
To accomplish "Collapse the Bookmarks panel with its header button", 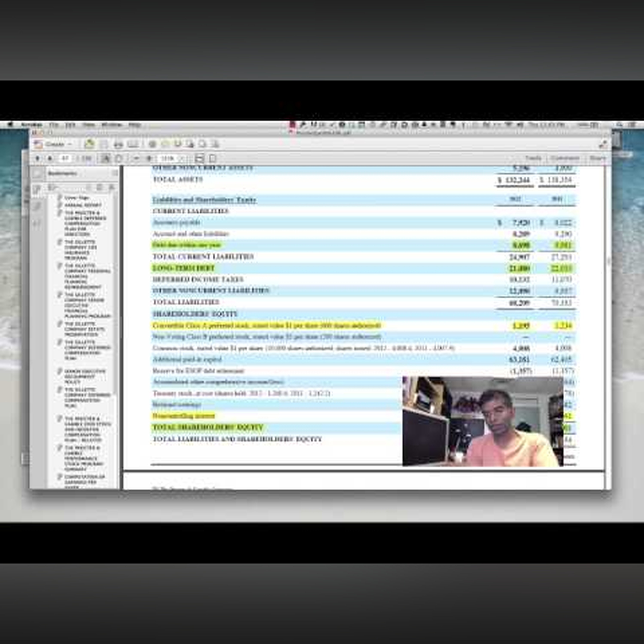I will 115,173.
